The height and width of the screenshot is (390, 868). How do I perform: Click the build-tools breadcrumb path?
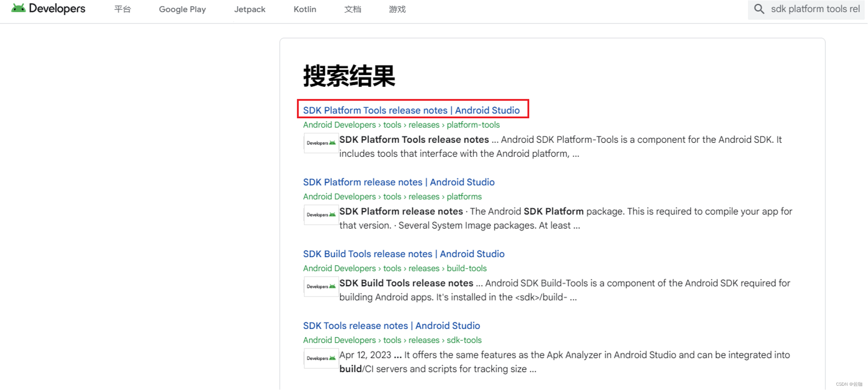coord(395,268)
